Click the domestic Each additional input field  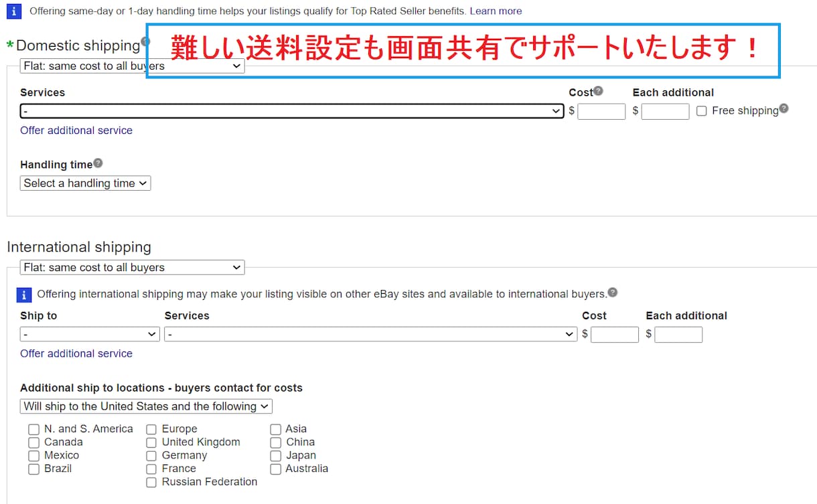coord(665,111)
